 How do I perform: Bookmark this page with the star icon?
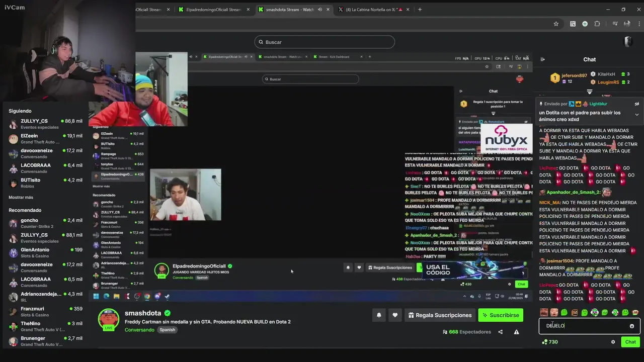(x=556, y=24)
